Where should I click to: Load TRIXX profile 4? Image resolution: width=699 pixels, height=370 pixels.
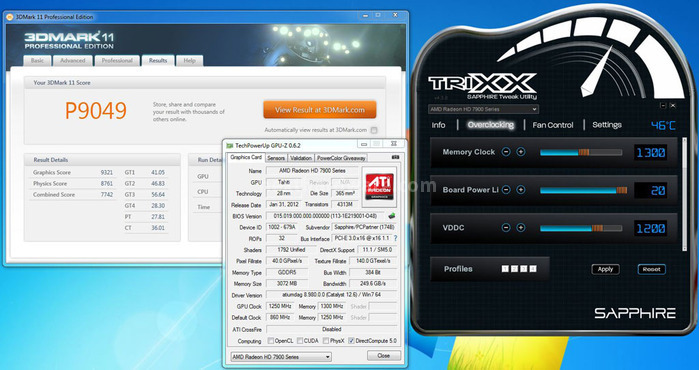coord(533,269)
